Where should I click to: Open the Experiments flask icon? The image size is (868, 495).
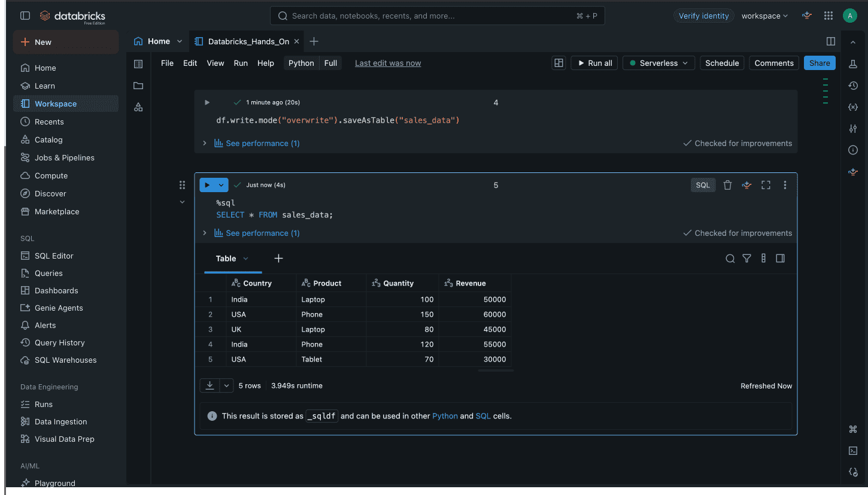coord(853,64)
